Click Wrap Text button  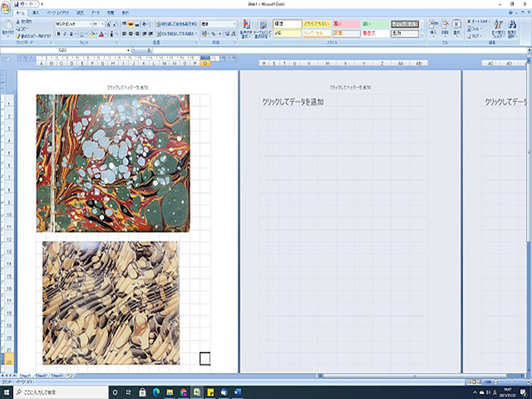point(176,24)
